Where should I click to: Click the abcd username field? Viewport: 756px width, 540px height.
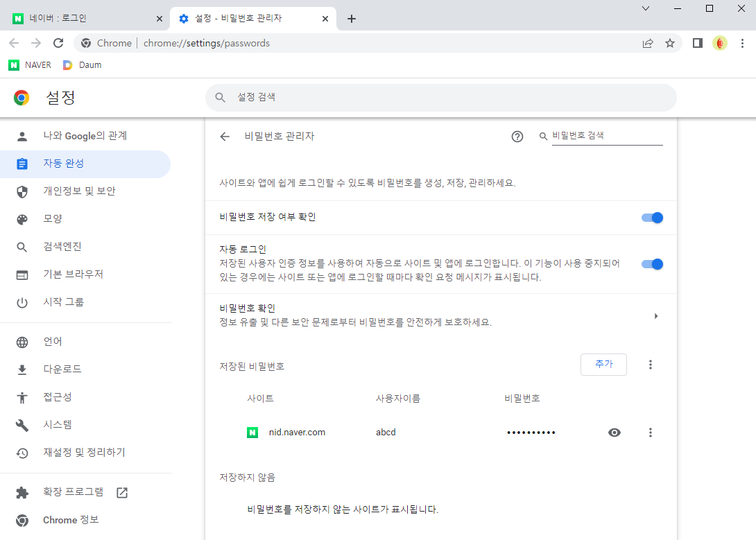[x=386, y=433]
